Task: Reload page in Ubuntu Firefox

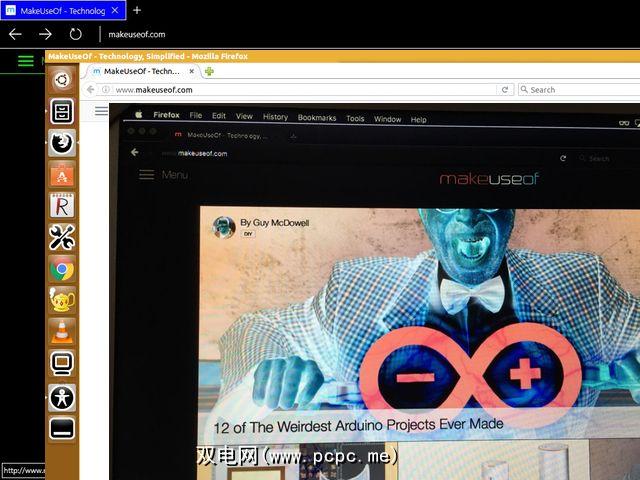Action: pyautogui.click(x=505, y=90)
